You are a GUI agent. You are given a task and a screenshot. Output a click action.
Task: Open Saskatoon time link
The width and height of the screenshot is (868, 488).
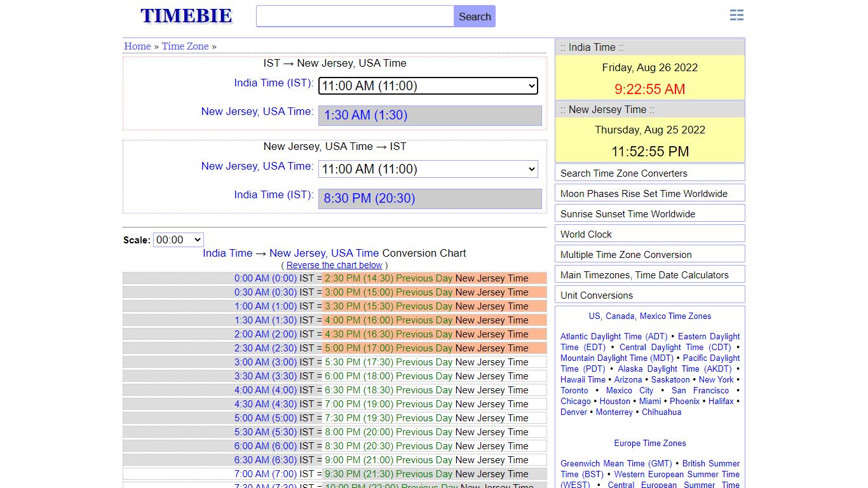pos(670,379)
